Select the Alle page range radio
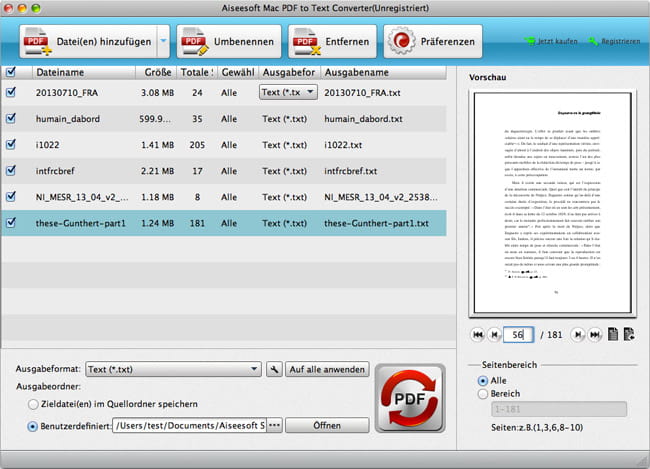Image resolution: width=650 pixels, height=469 pixels. [483, 380]
